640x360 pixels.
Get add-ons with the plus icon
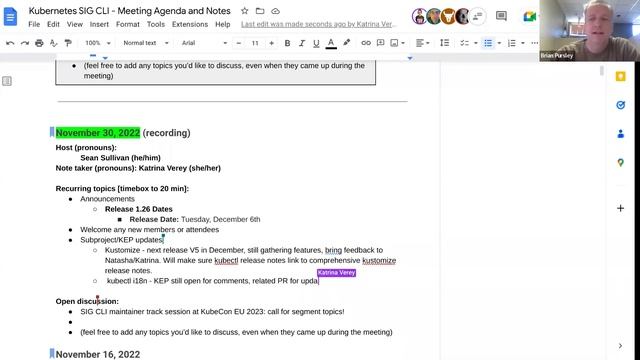point(620,208)
